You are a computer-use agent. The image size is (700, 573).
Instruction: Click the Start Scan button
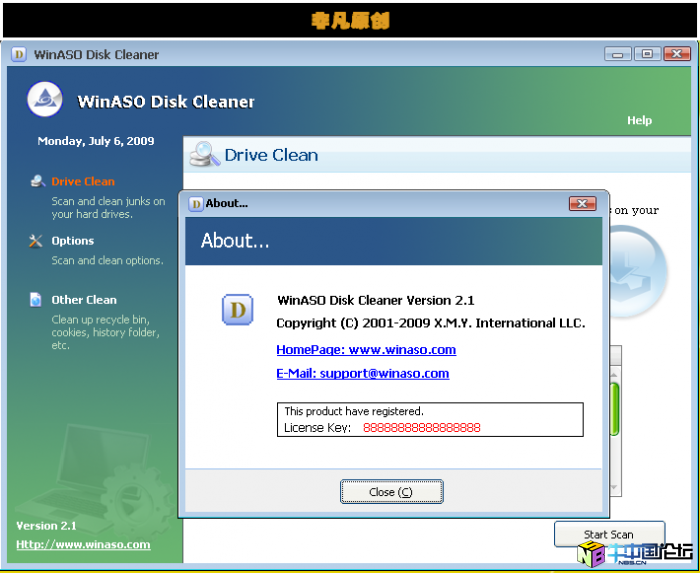click(x=609, y=534)
